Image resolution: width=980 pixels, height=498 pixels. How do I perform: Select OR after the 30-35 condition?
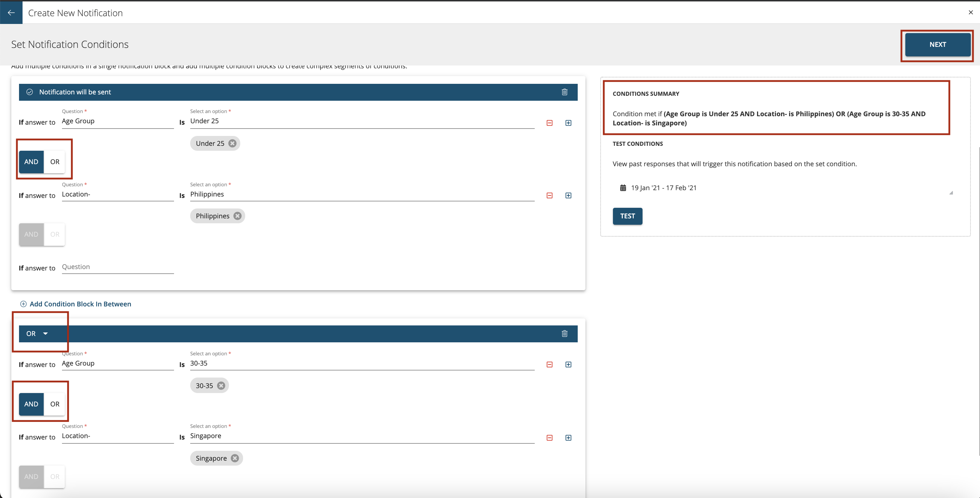click(55, 404)
